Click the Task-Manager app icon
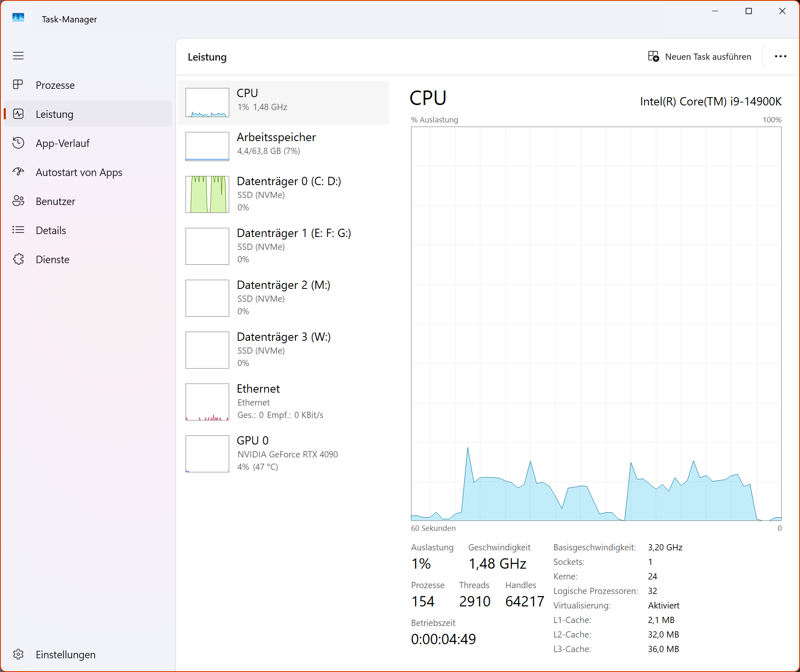 18,17
